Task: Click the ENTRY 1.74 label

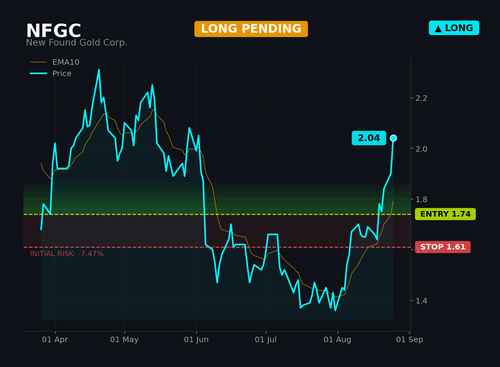Action: pos(445,214)
